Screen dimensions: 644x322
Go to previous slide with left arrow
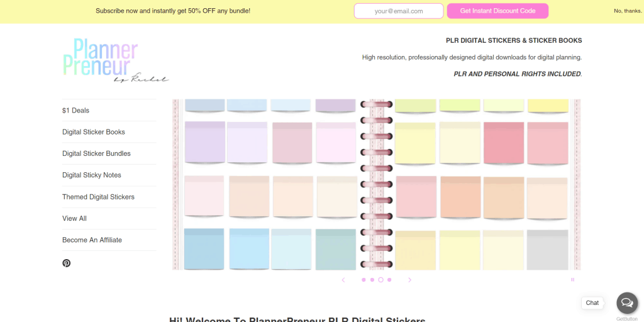click(x=343, y=280)
